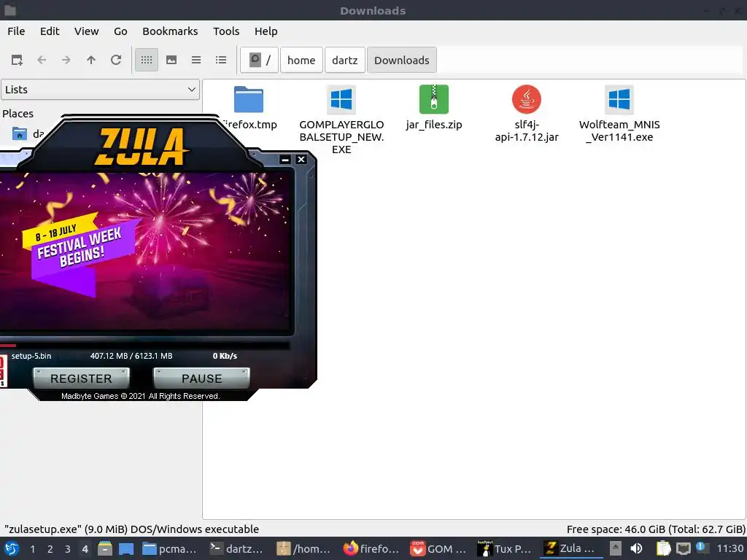Open the taskbar start menu icon
This screenshot has height=560, width=747.
click(x=12, y=548)
